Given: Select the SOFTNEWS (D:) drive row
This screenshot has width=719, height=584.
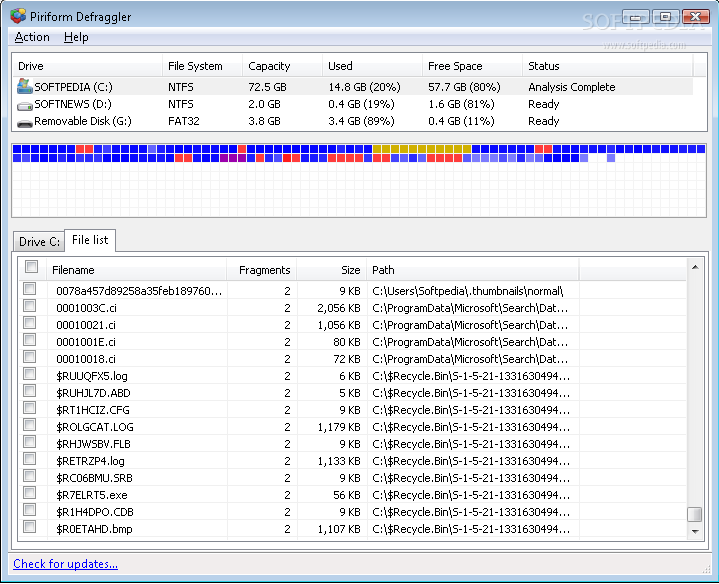Looking at the screenshot, I should coord(353,104).
